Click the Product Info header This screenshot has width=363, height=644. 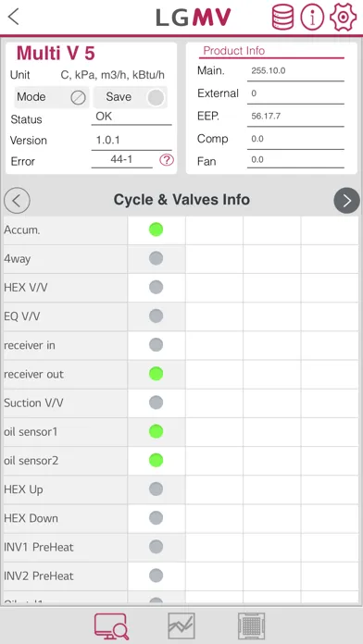[234, 51]
